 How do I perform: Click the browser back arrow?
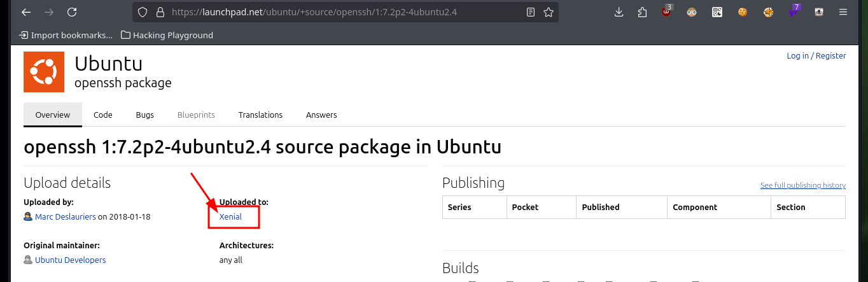[25, 12]
